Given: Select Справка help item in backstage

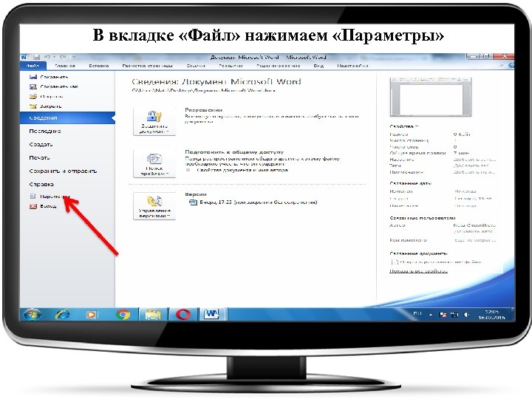Looking at the screenshot, I should pos(41,184).
